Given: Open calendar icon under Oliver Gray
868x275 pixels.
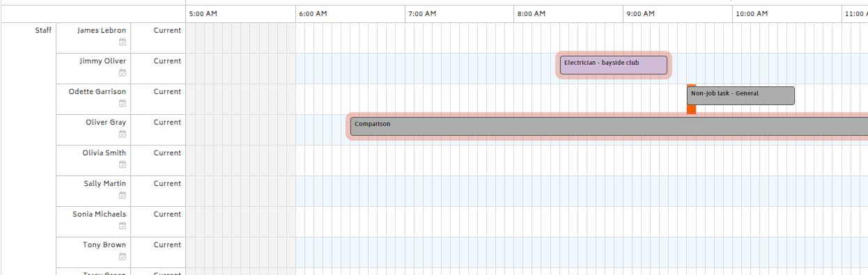Looking at the screenshot, I should (x=123, y=134).
